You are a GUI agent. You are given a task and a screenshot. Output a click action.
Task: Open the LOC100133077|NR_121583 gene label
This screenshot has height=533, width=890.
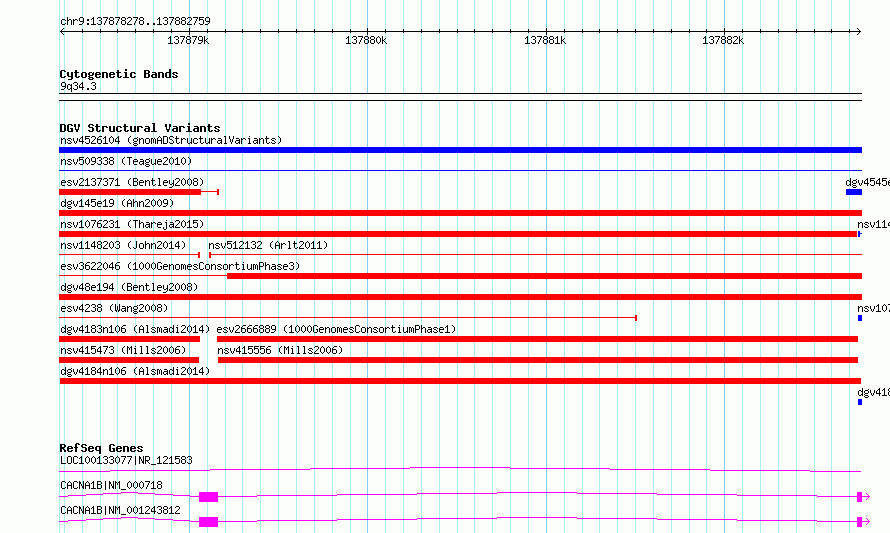click(x=126, y=460)
